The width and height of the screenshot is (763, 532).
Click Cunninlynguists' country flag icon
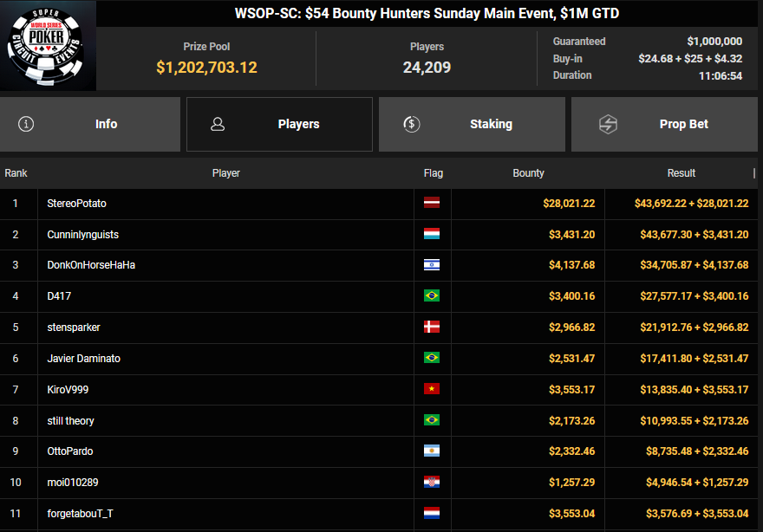pyautogui.click(x=432, y=235)
